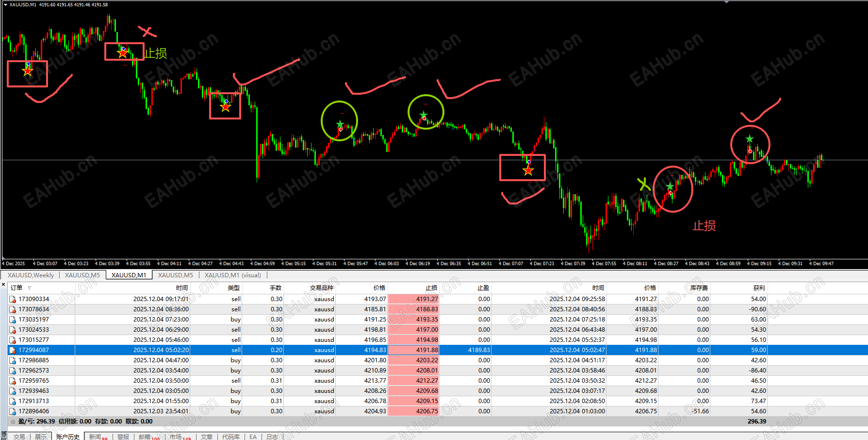Viewport: 868px width, 440px height.
Task: Click the chart header text XAUUSD,M1 4191.60
Action: 32,5
